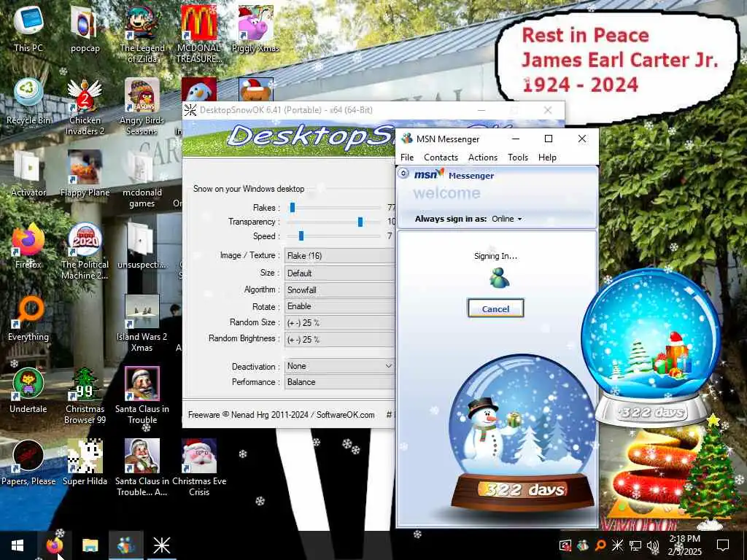Viewport: 747px width, 560px height.
Task: Open the Angry Birds Seasons icon
Action: coord(142,106)
